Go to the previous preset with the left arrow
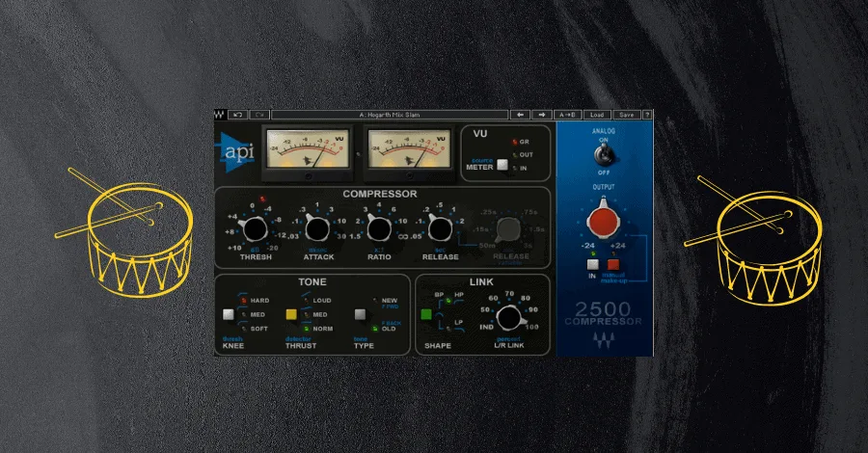The image size is (868, 453). pos(520,115)
